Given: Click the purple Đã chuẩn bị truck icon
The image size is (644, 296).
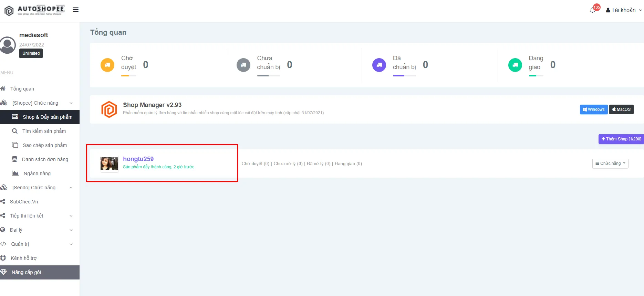Looking at the screenshot, I should click(x=379, y=65).
